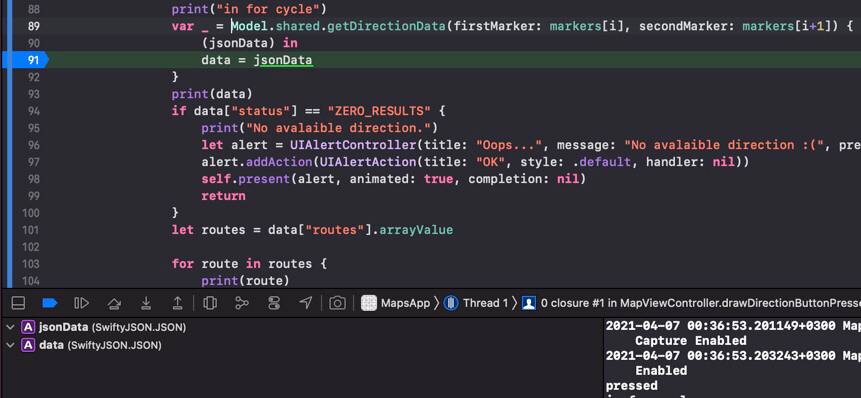Add a breakpoint at line 93

[x=33, y=94]
